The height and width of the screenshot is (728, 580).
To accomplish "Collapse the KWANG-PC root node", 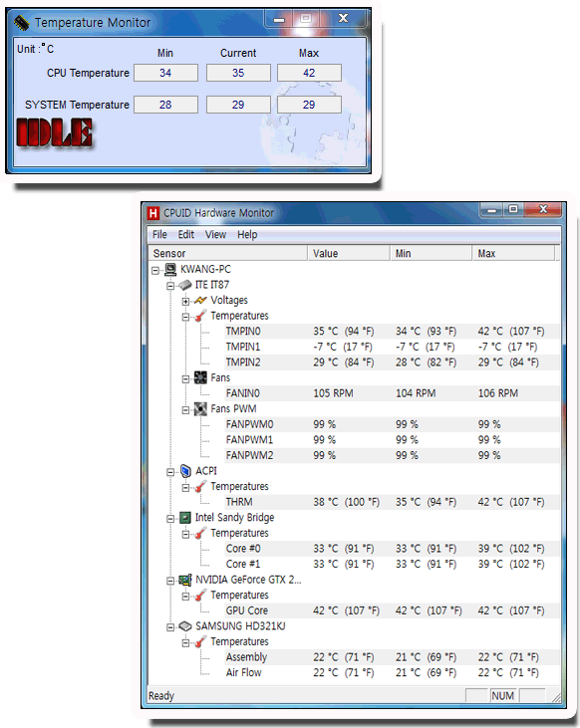I will [155, 270].
